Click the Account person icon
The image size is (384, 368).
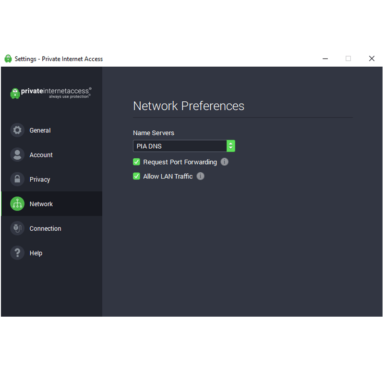click(17, 155)
